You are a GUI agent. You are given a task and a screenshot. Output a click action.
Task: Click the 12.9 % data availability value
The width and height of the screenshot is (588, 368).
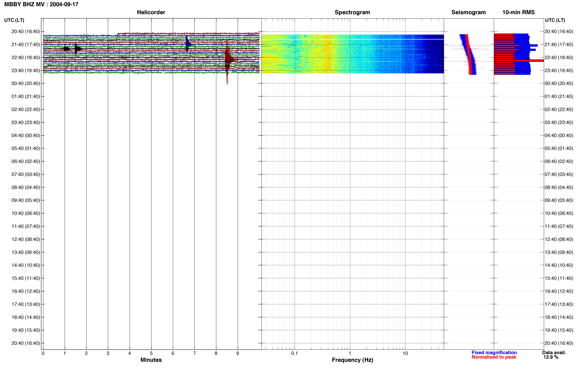point(551,357)
